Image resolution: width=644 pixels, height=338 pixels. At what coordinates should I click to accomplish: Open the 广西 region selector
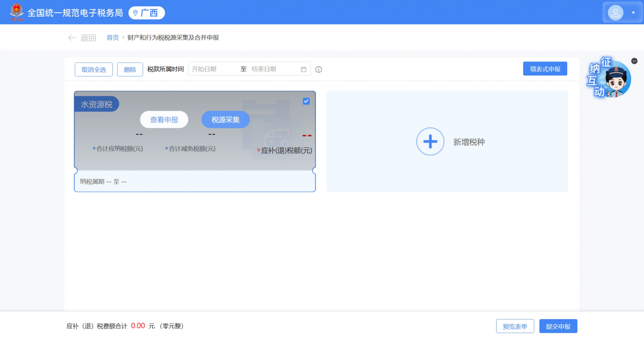tap(147, 13)
